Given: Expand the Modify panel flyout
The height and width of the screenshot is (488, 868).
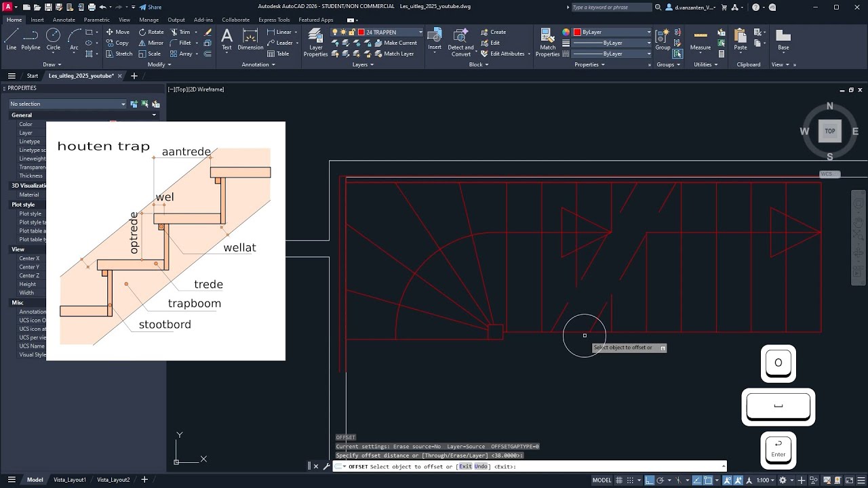Looking at the screenshot, I should [x=160, y=64].
